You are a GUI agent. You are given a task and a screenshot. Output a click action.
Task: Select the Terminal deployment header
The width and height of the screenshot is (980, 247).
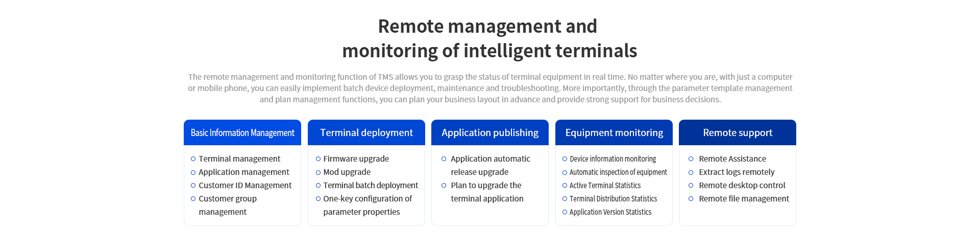[366, 132]
